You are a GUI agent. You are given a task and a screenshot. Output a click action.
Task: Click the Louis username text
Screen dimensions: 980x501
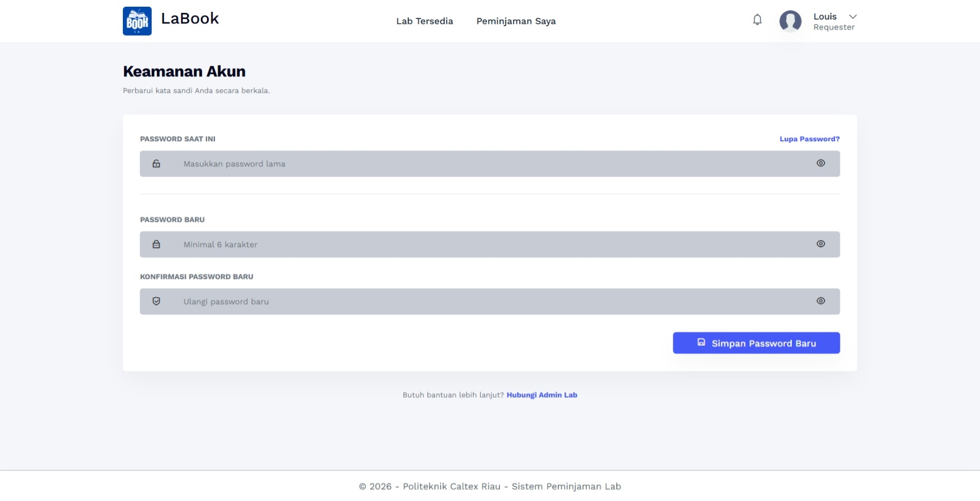[x=825, y=17]
